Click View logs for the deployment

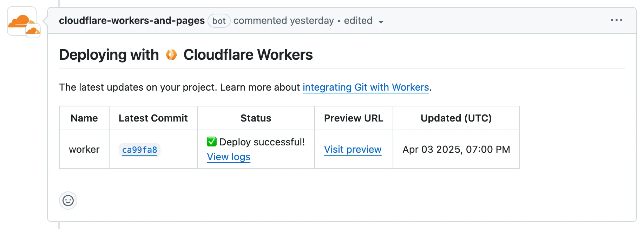[229, 157]
